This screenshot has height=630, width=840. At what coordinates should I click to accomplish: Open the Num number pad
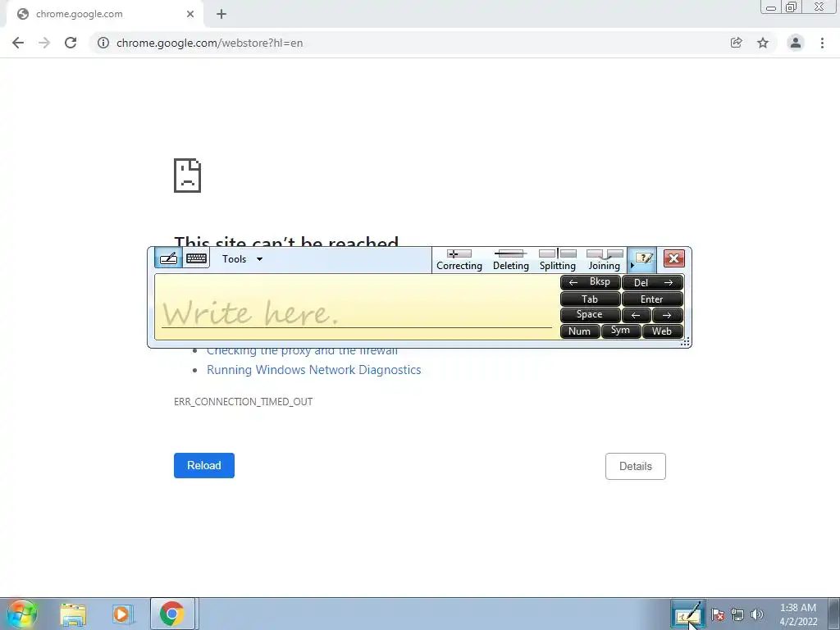tap(580, 331)
